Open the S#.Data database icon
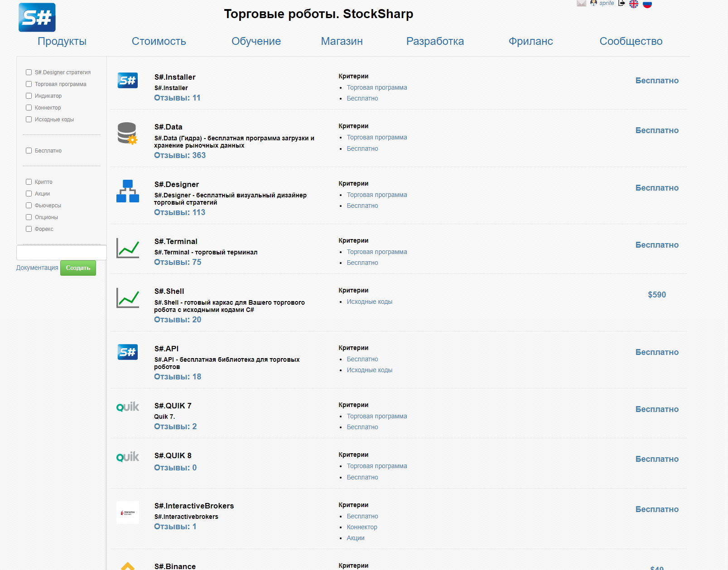This screenshot has height=570, width=728. click(127, 133)
